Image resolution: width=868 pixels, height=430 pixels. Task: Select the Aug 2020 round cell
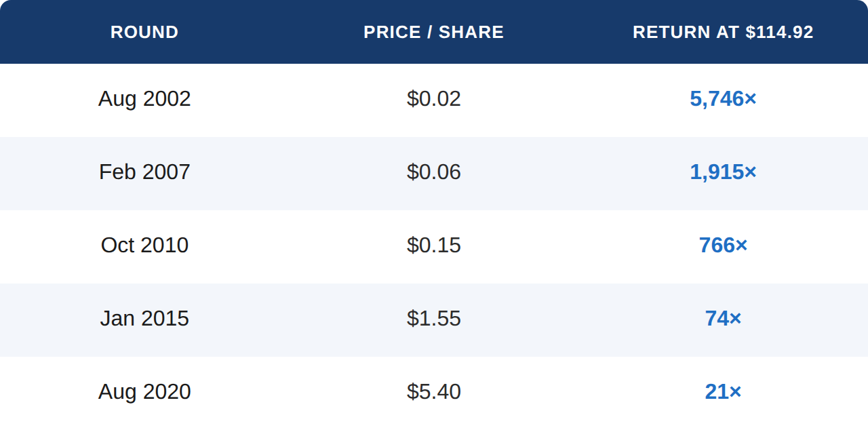point(144,392)
